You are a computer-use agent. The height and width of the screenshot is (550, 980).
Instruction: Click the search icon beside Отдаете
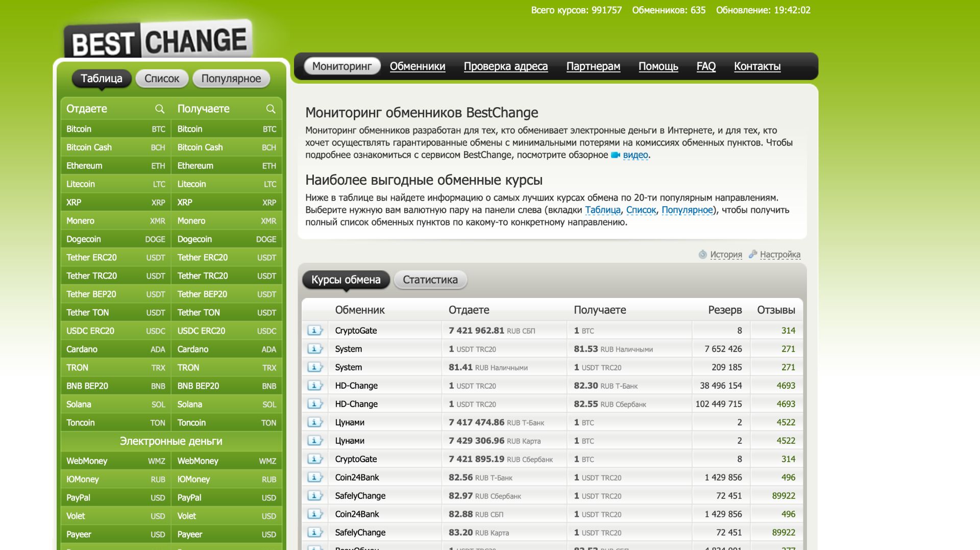click(x=160, y=109)
